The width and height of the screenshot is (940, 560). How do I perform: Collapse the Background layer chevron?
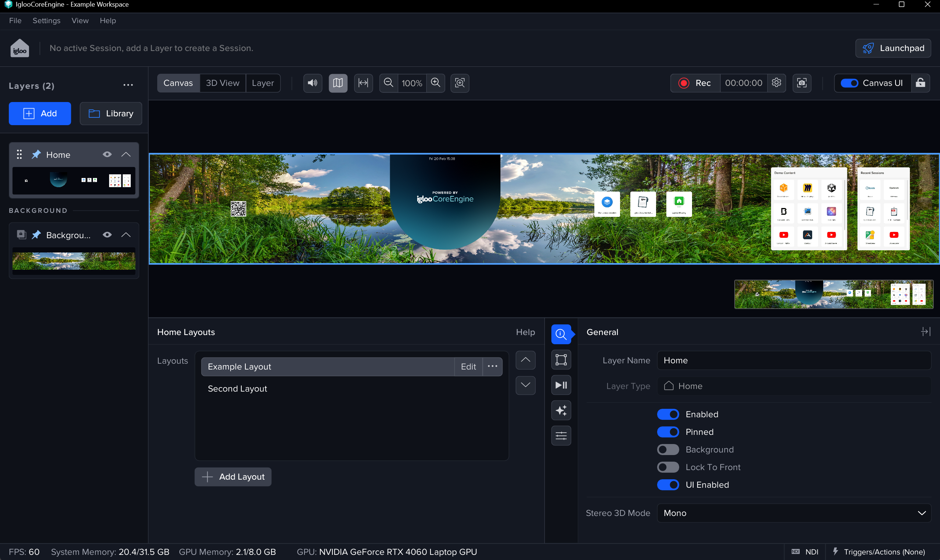[x=126, y=235]
